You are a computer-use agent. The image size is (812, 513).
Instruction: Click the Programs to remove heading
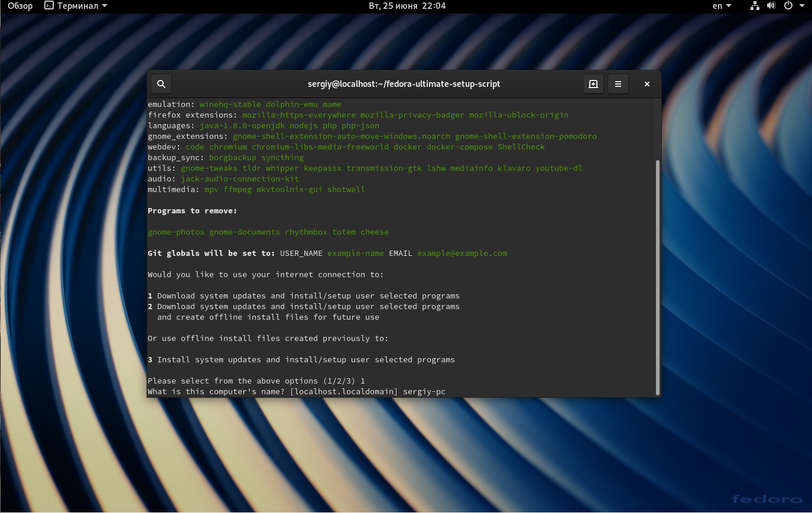coord(192,211)
